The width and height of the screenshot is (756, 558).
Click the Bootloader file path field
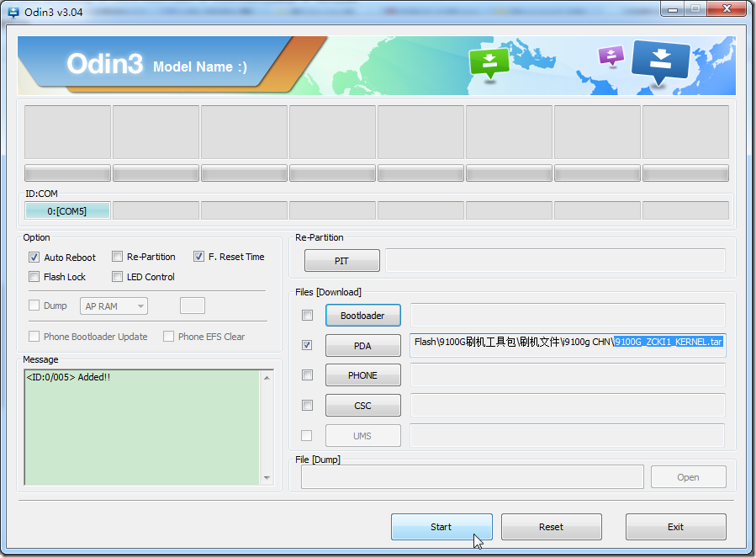click(x=568, y=316)
